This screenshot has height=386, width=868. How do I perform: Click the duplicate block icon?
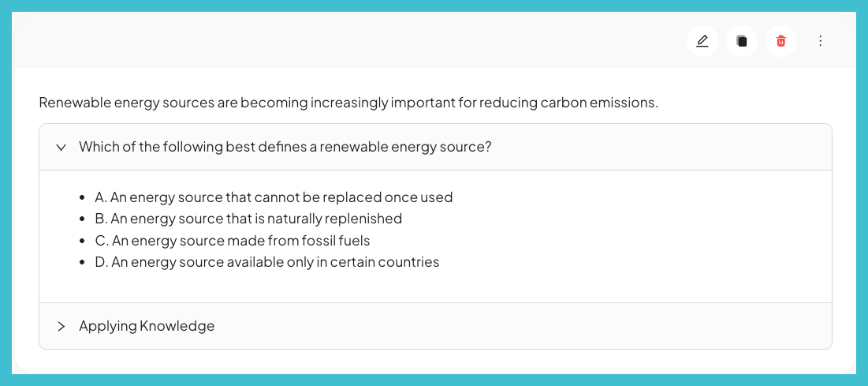tap(742, 41)
